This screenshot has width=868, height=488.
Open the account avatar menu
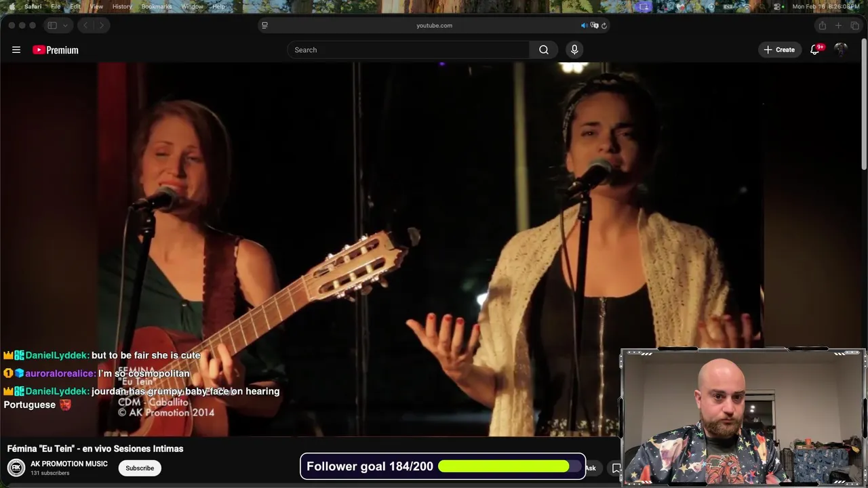[x=841, y=49]
